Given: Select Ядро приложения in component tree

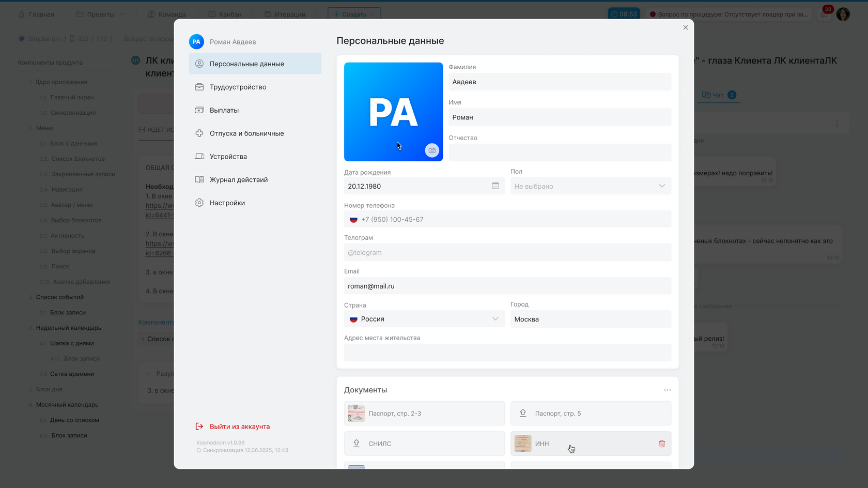Looking at the screenshot, I should (x=61, y=82).
